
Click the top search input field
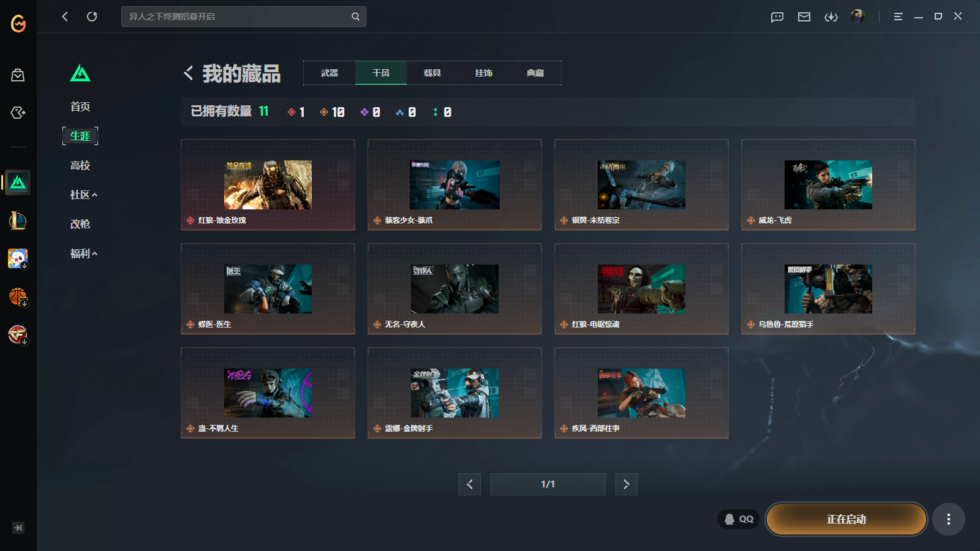click(244, 17)
